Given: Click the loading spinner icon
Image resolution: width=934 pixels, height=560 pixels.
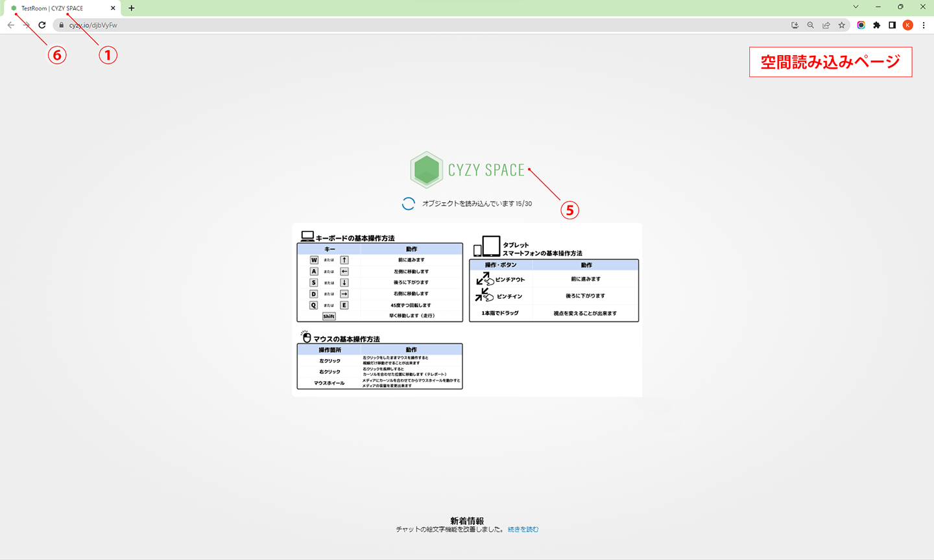Looking at the screenshot, I should (x=408, y=204).
